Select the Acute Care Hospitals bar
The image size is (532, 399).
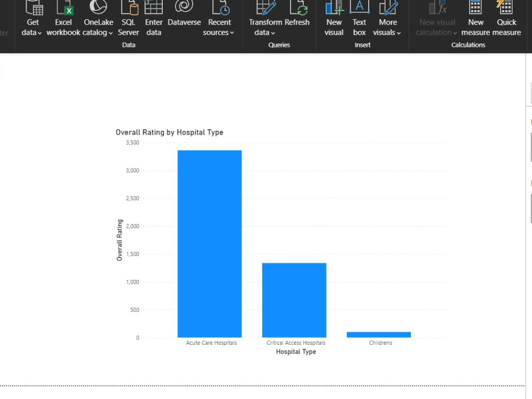point(210,244)
